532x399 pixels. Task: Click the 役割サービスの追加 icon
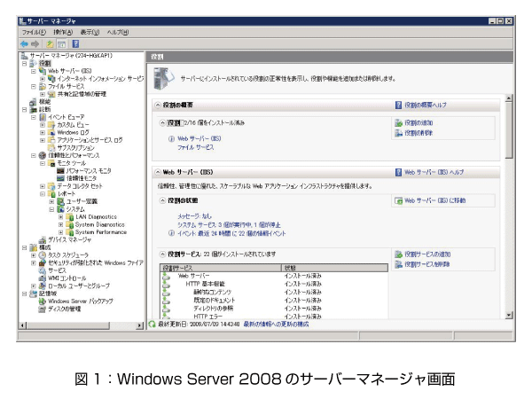tap(398, 254)
